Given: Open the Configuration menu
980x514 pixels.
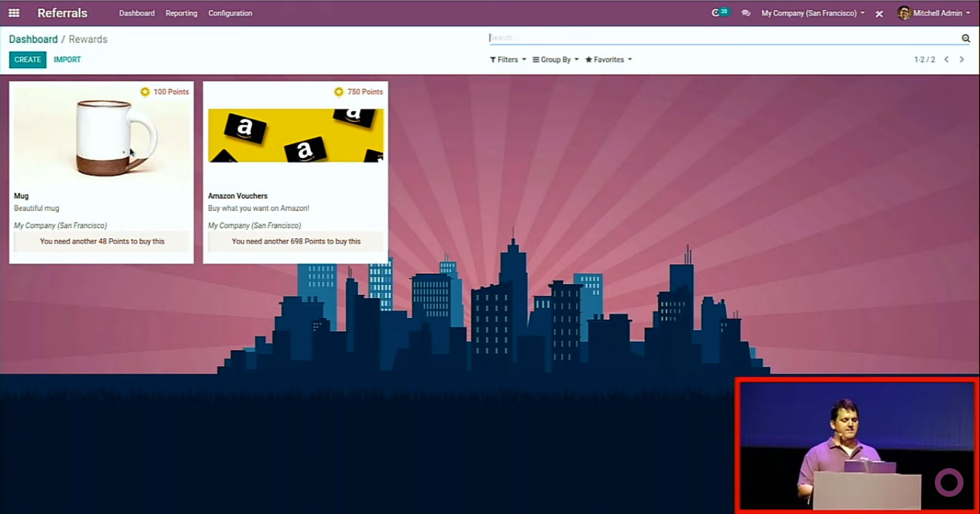Looking at the screenshot, I should 230,13.
